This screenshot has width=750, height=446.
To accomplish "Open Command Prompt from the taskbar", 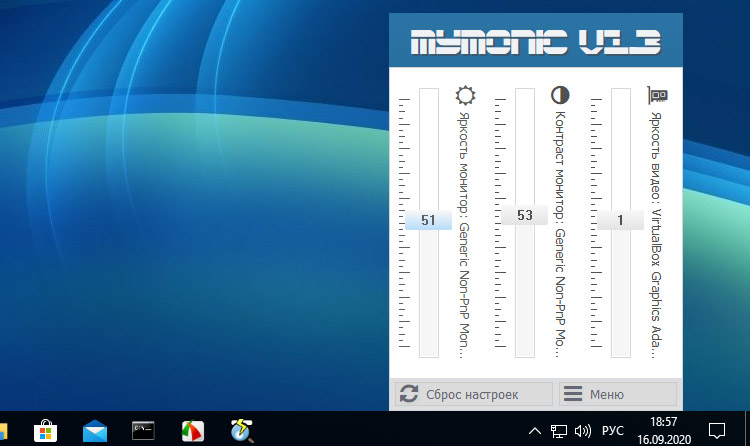I will 143,431.
